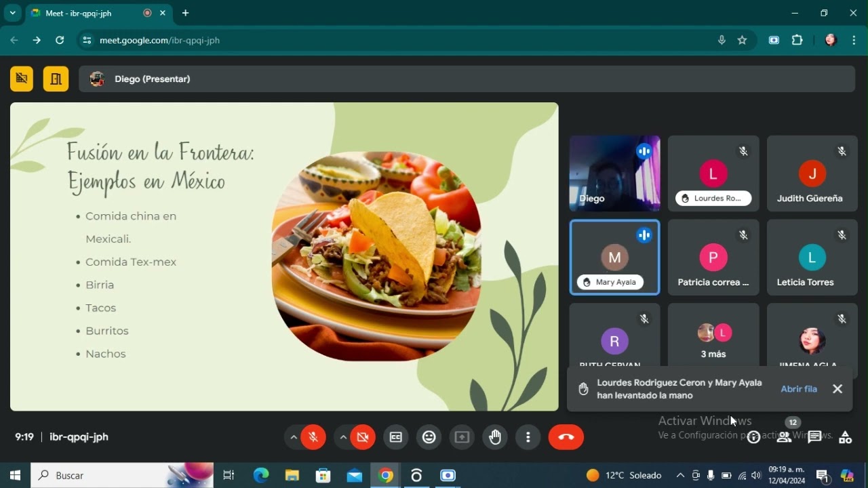868x488 pixels.
Task: Show the participants people panel
Action: click(785, 437)
